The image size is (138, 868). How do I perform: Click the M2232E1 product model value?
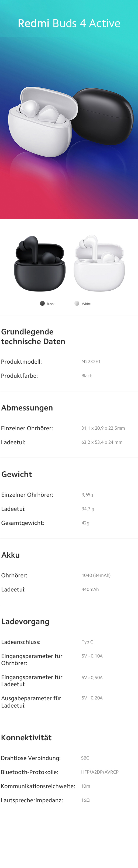tap(91, 361)
